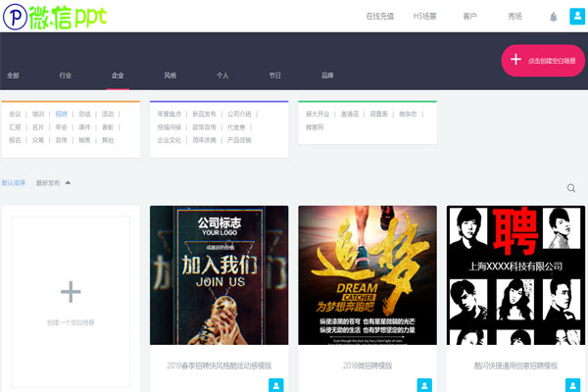Filter by 课件 tag
Screen dimensions: 588x392
point(84,127)
